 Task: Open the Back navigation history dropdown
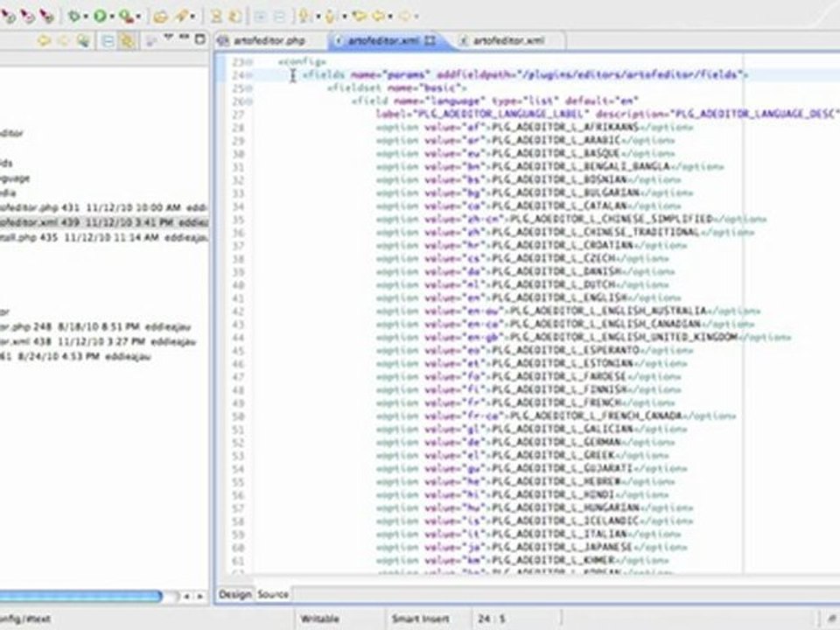click(390, 17)
